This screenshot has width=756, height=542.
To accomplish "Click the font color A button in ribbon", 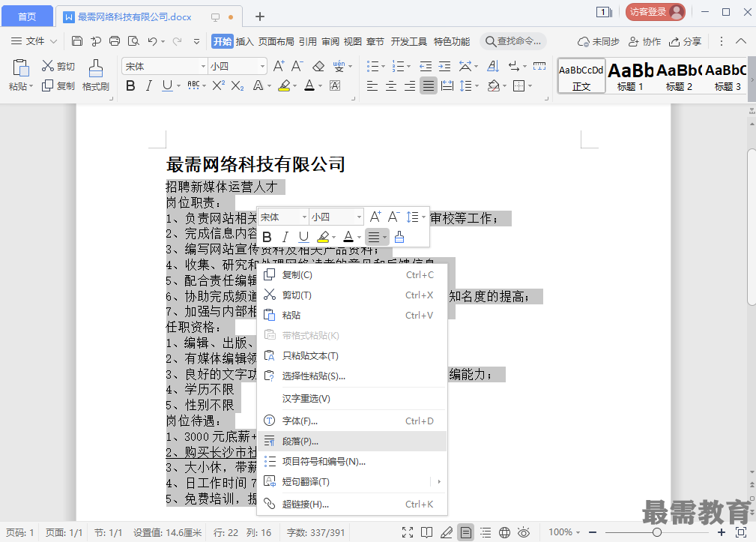I will [309, 85].
